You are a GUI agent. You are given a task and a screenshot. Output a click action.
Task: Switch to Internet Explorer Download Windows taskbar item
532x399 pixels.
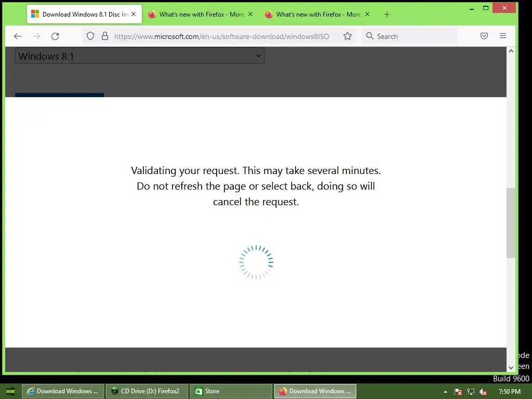63,391
